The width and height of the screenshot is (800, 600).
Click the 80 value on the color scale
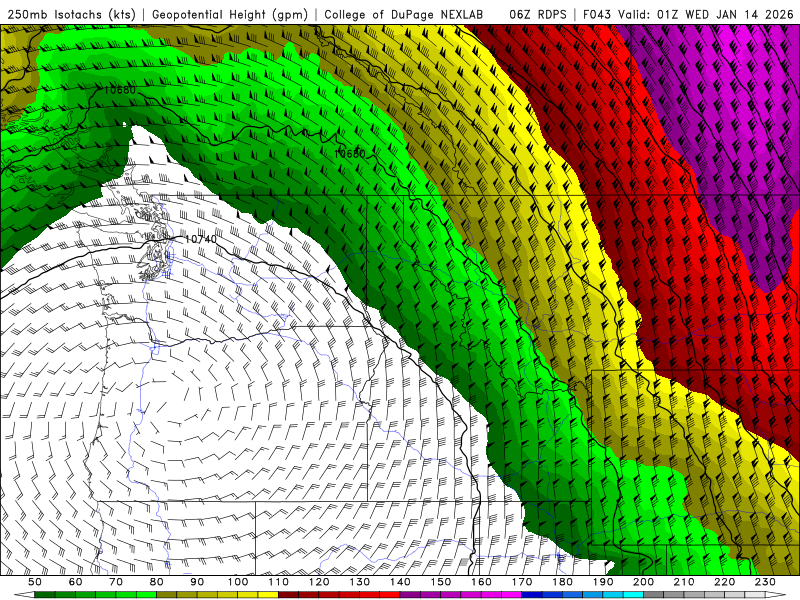pos(157,582)
